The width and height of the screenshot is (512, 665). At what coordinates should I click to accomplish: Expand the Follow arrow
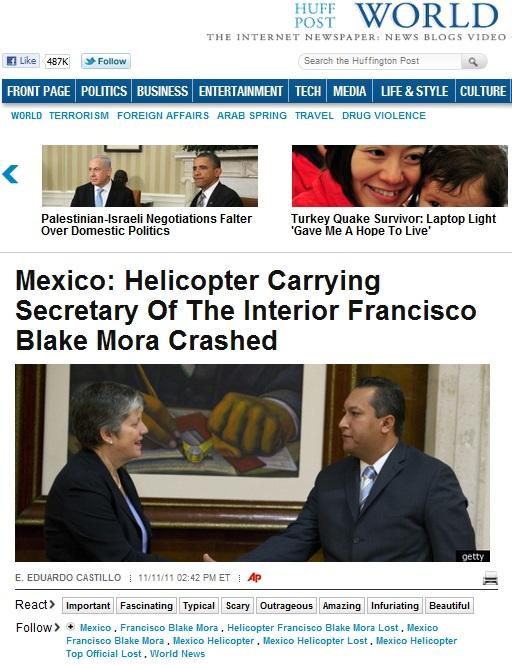pos(57,627)
